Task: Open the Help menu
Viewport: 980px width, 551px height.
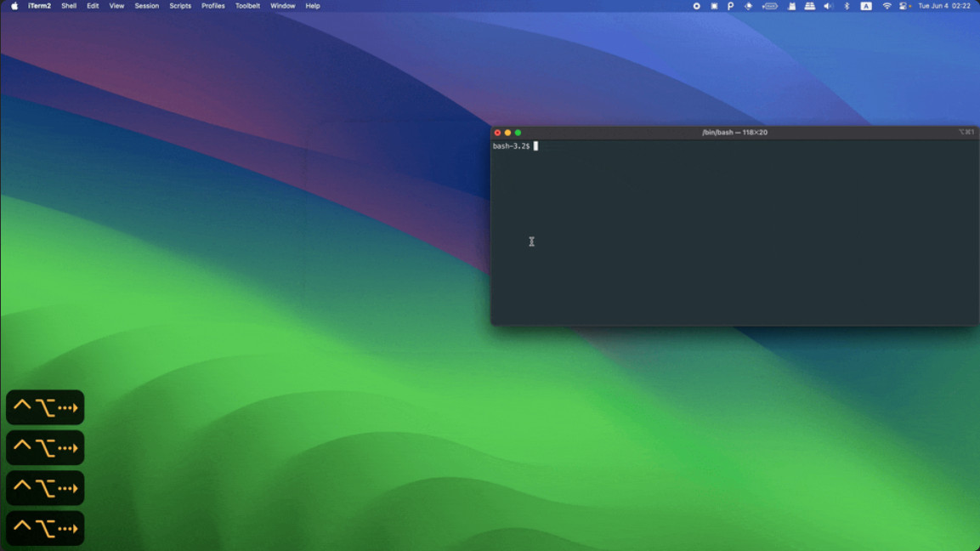Action: click(313, 6)
